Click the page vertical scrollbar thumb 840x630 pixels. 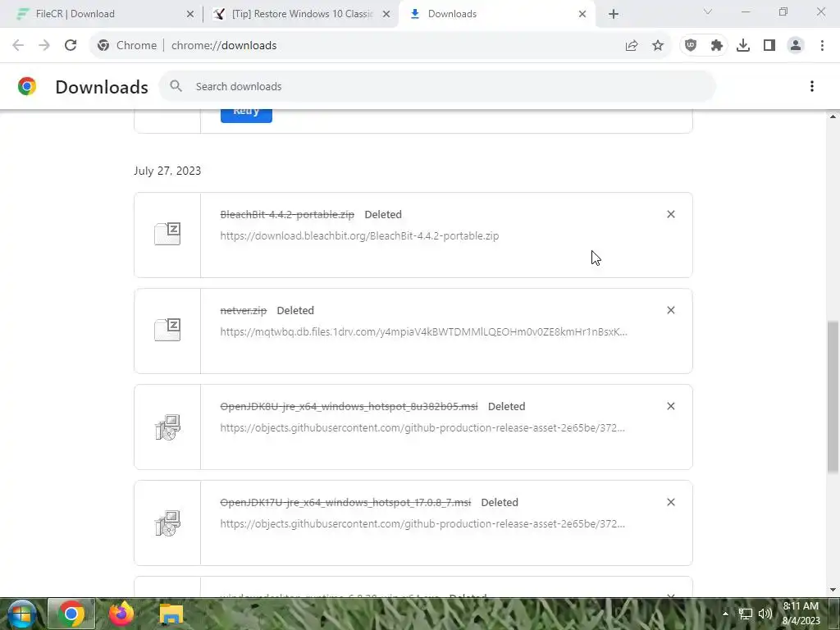pyautogui.click(x=833, y=397)
